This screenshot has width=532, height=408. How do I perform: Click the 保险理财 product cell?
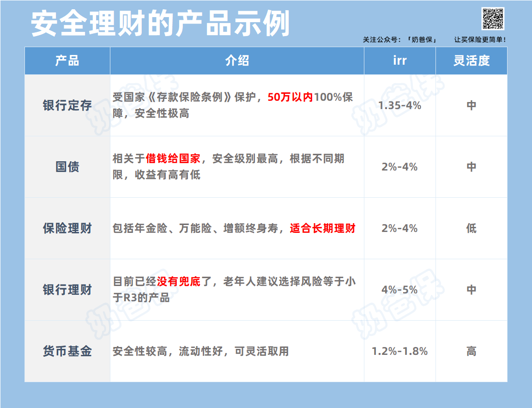(x=67, y=228)
